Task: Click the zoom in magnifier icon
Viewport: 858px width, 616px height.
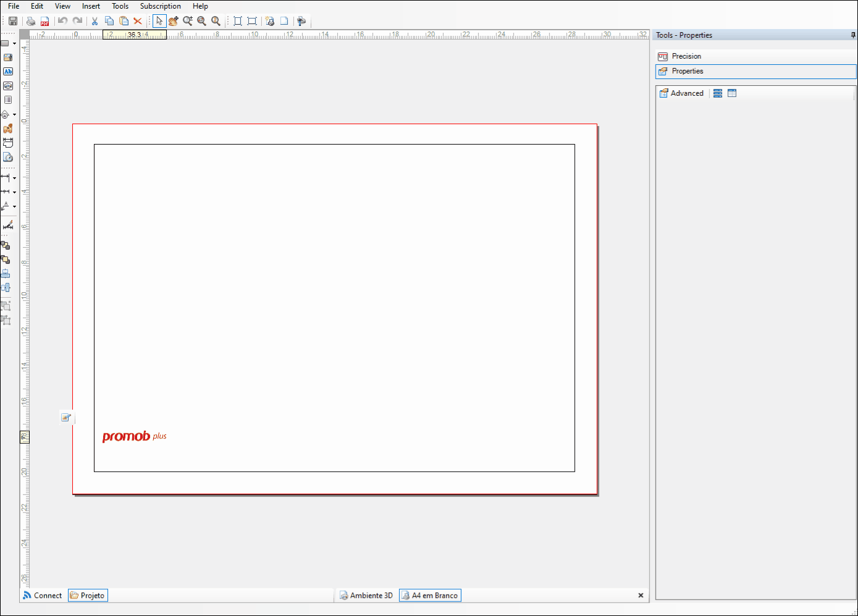Action: [188, 21]
